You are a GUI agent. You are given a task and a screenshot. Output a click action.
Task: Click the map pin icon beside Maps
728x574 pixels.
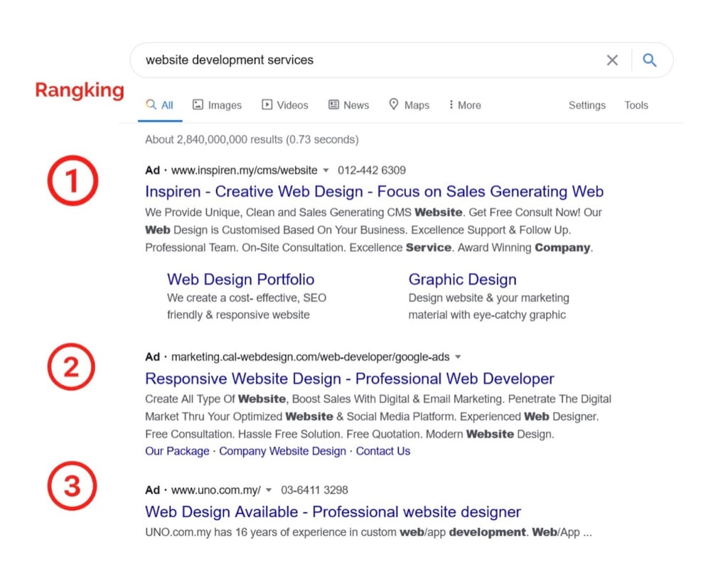click(393, 104)
